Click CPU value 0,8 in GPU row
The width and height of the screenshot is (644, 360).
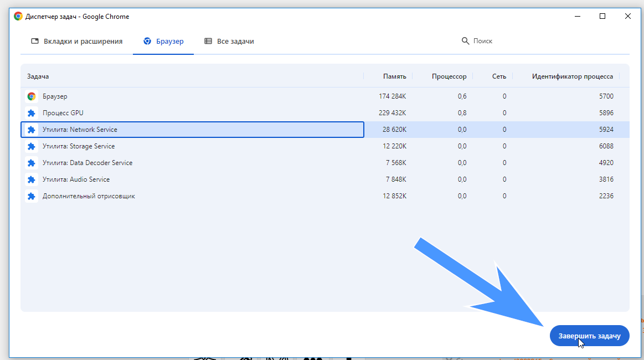click(x=462, y=112)
